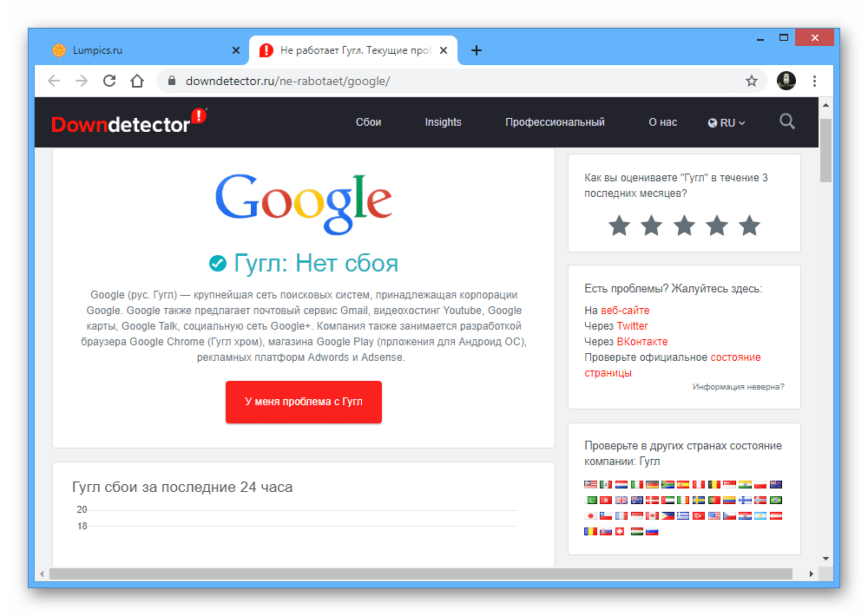This screenshot has width=868, height=616.
Task: Bookmark this page with star icon
Action: click(x=751, y=82)
